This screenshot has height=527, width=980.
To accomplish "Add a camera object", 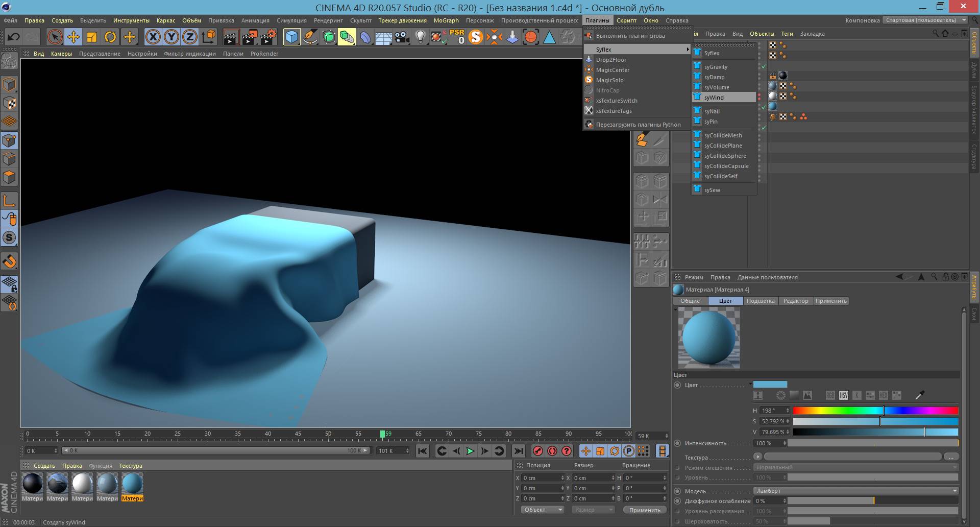I will tap(402, 37).
